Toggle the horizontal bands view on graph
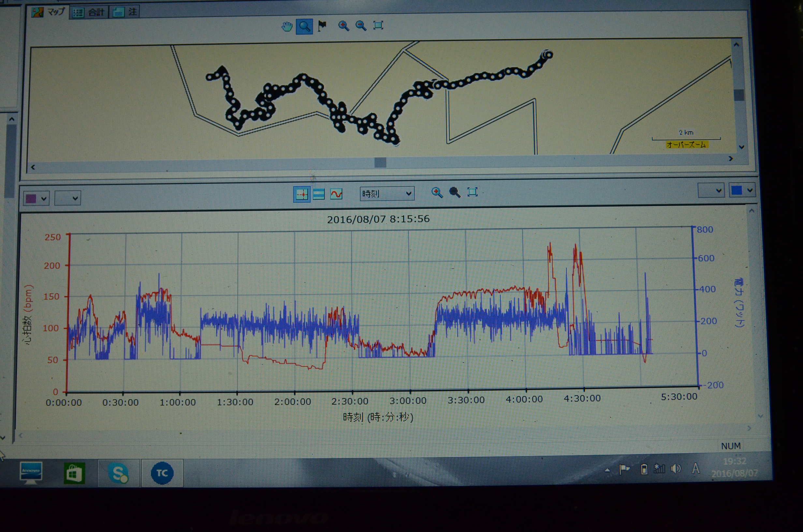This screenshot has height=532, width=803. click(x=319, y=194)
